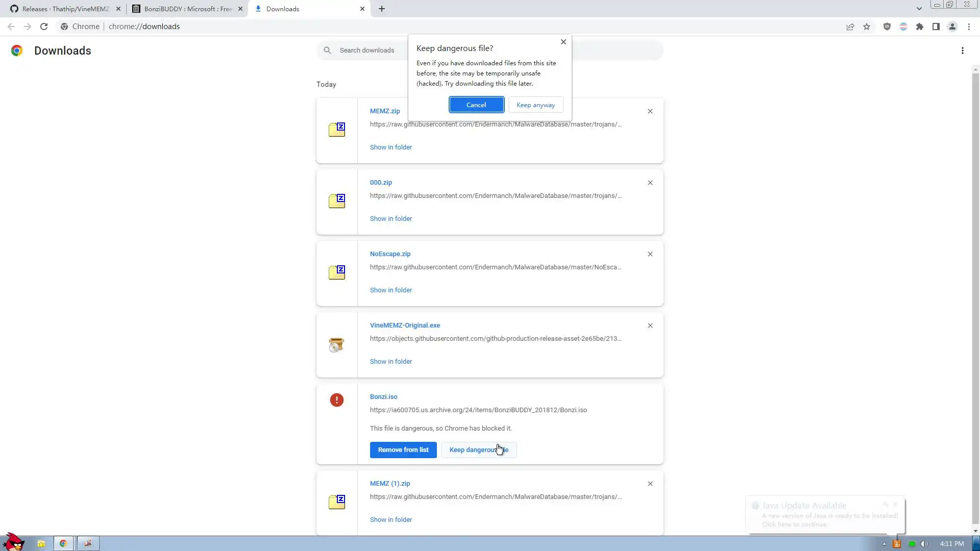Switch to the BonziBUDDY archive tab

(x=187, y=9)
